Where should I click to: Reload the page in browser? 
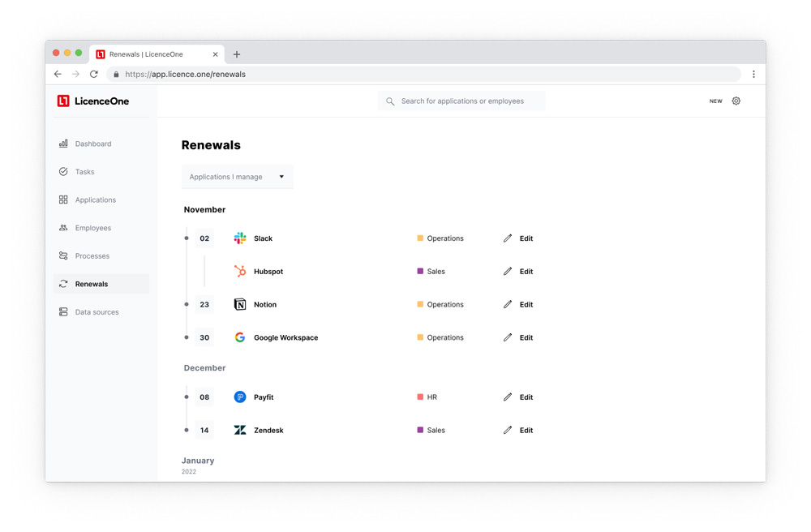click(x=93, y=74)
